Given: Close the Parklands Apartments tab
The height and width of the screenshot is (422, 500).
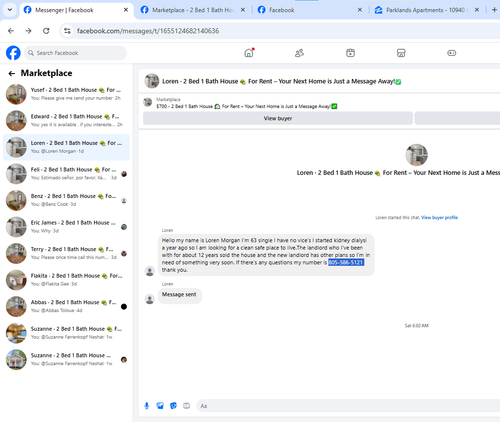Looking at the screenshot, I should (x=477, y=10).
